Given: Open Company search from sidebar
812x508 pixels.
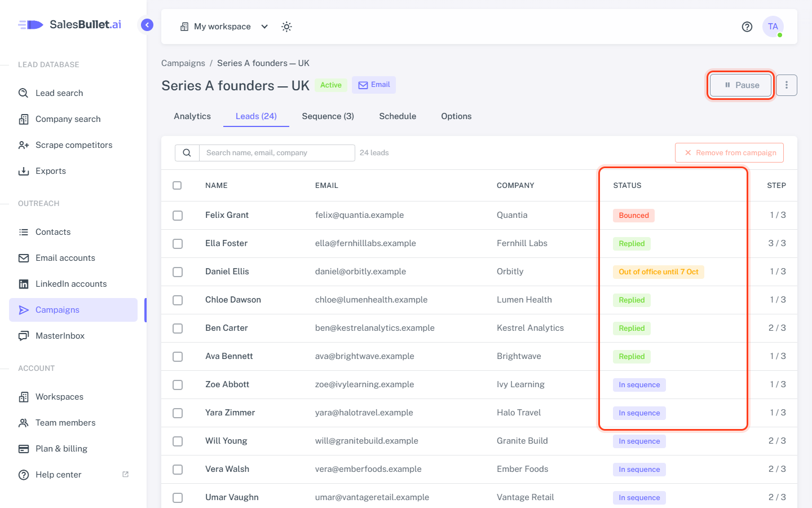Looking at the screenshot, I should pos(73,119).
